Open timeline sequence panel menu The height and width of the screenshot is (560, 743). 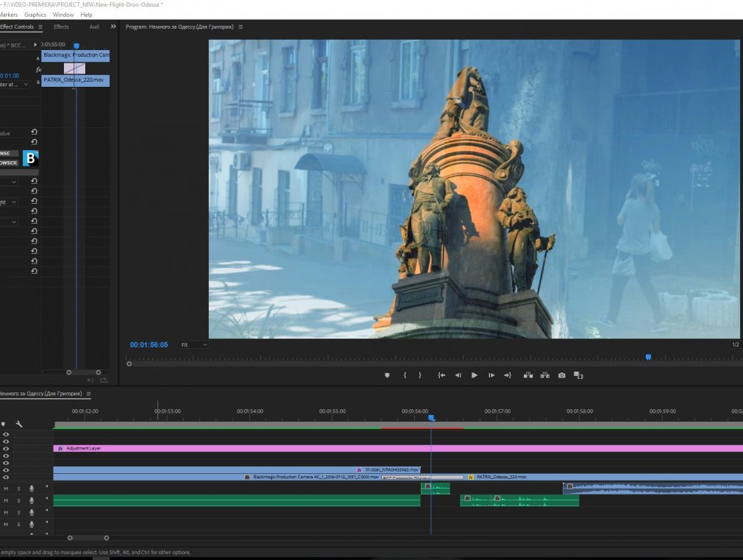(88, 394)
